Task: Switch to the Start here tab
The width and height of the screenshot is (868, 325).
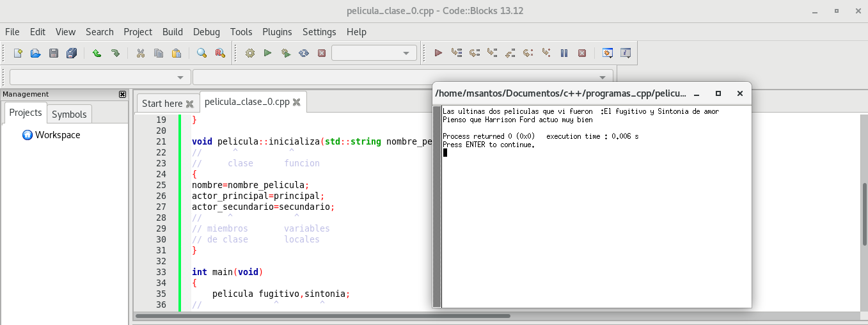Action: click(x=162, y=103)
